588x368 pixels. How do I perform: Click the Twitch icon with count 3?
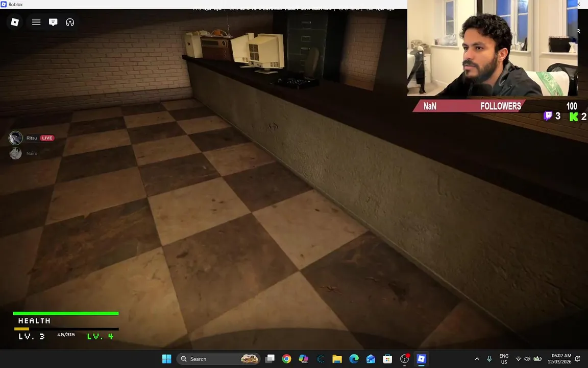[548, 116]
